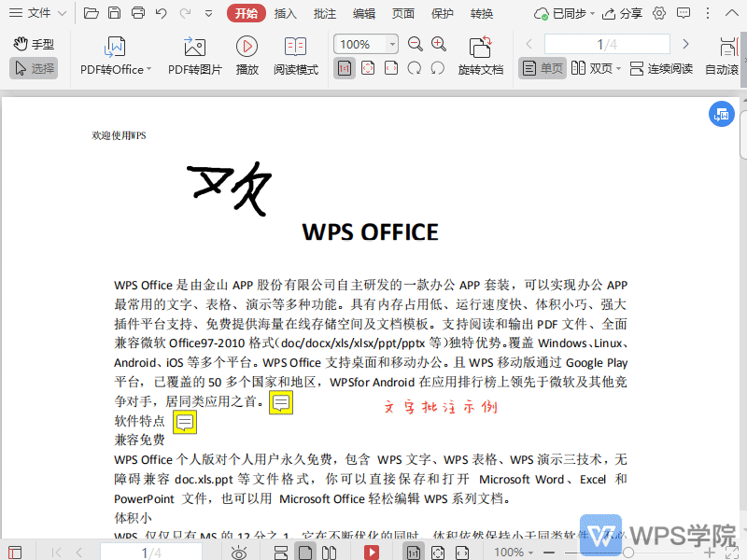Click the blue floating translate/convert button
Viewport: 747px width, 560px height.
pos(721,114)
